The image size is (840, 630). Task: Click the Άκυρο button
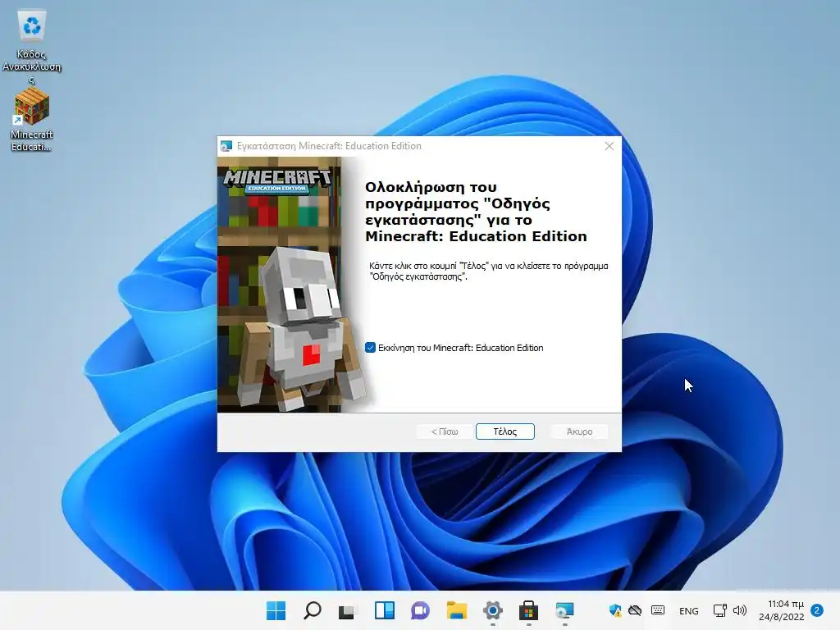(579, 431)
